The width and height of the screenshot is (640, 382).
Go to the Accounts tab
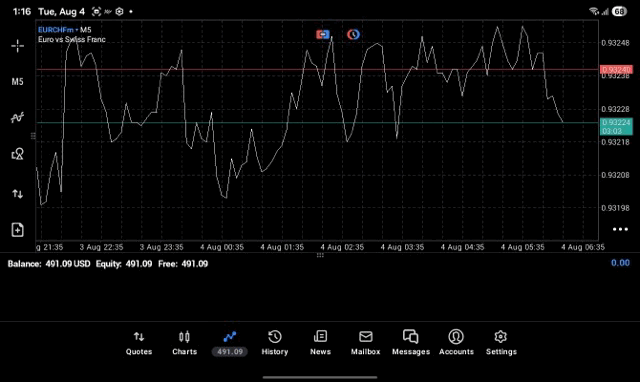tap(456, 343)
